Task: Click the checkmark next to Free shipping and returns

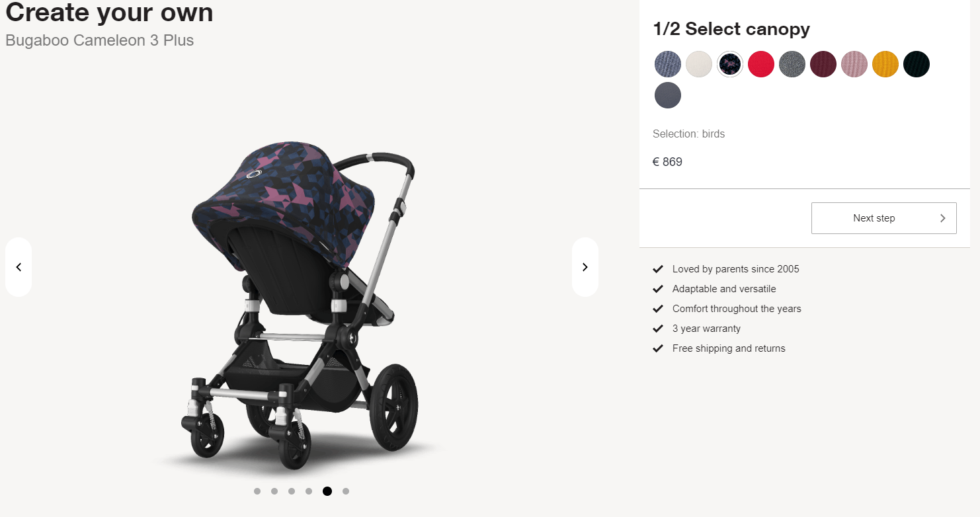Action: [x=658, y=348]
